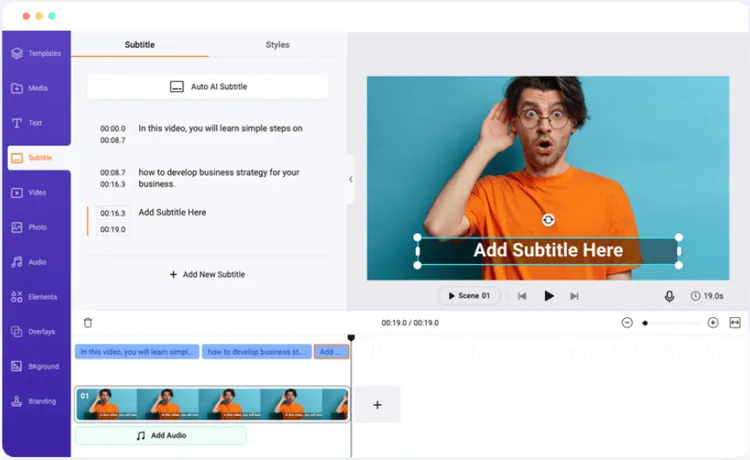The image size is (750, 460).
Task: Delete selected item with trash icon
Action: click(88, 323)
